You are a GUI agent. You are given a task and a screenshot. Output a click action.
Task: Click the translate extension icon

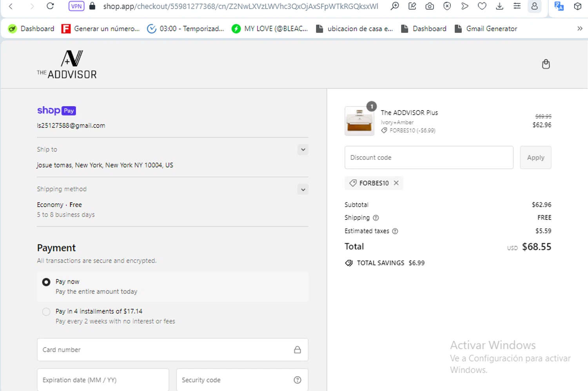coord(559,6)
